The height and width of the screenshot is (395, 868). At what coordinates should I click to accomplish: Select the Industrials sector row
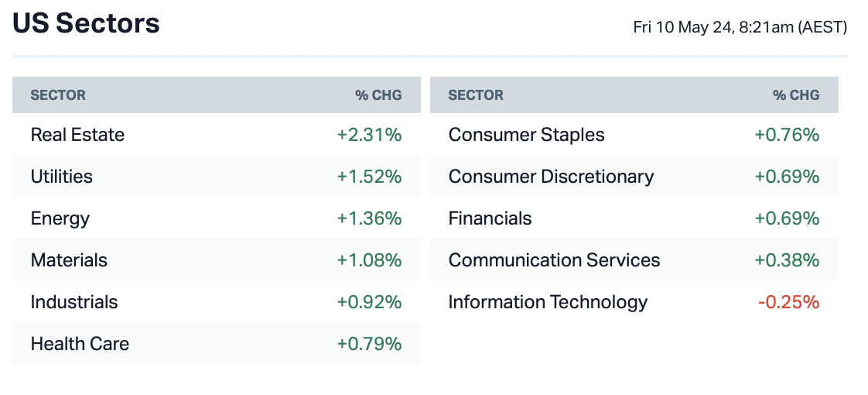[74, 302]
